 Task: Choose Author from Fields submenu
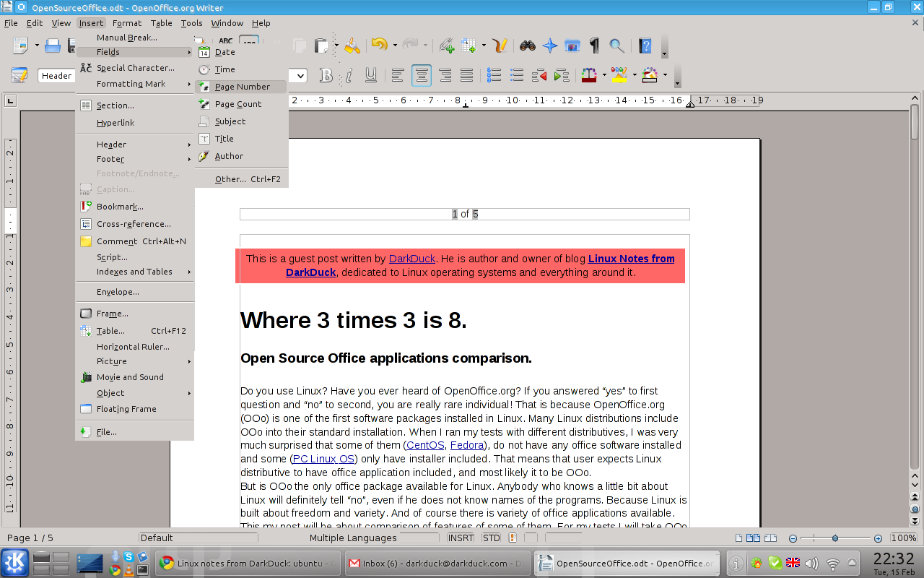click(241, 156)
